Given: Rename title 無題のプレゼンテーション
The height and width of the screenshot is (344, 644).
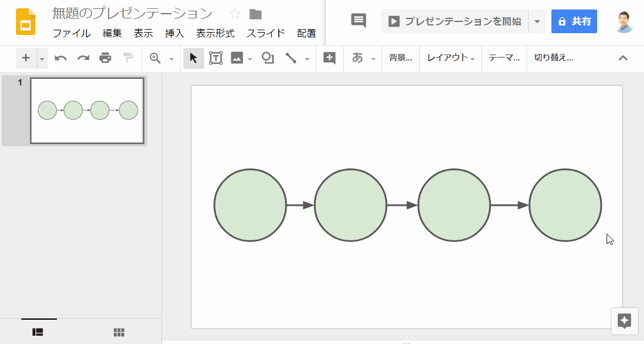Looking at the screenshot, I should coord(132,14).
